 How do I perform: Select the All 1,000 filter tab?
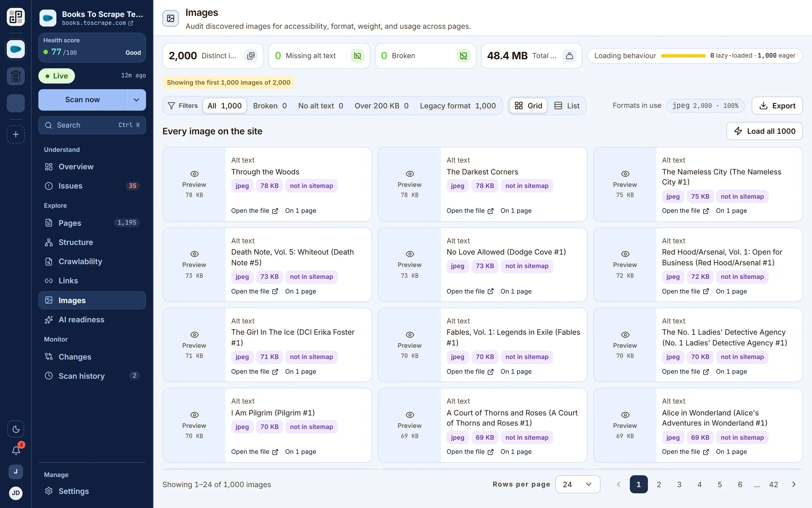(224, 106)
